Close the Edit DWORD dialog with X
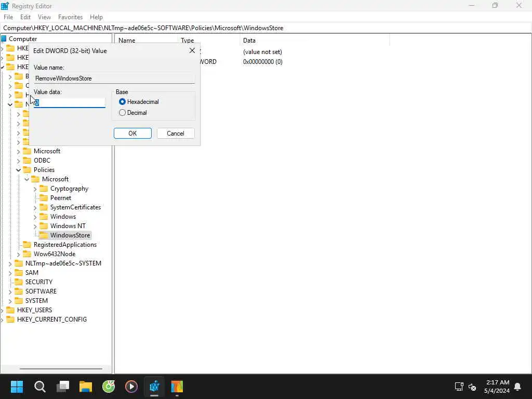 (192, 50)
